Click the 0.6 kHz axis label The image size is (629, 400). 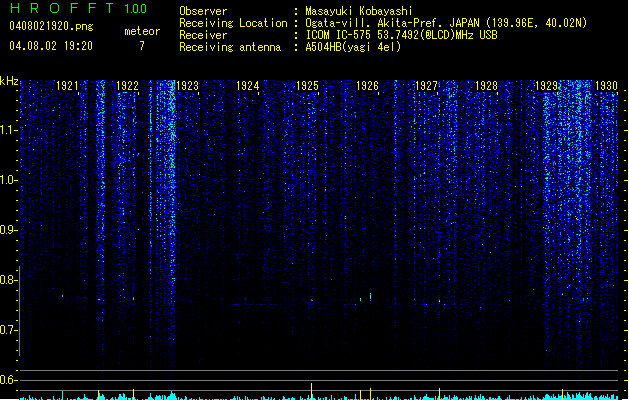click(x=8, y=380)
